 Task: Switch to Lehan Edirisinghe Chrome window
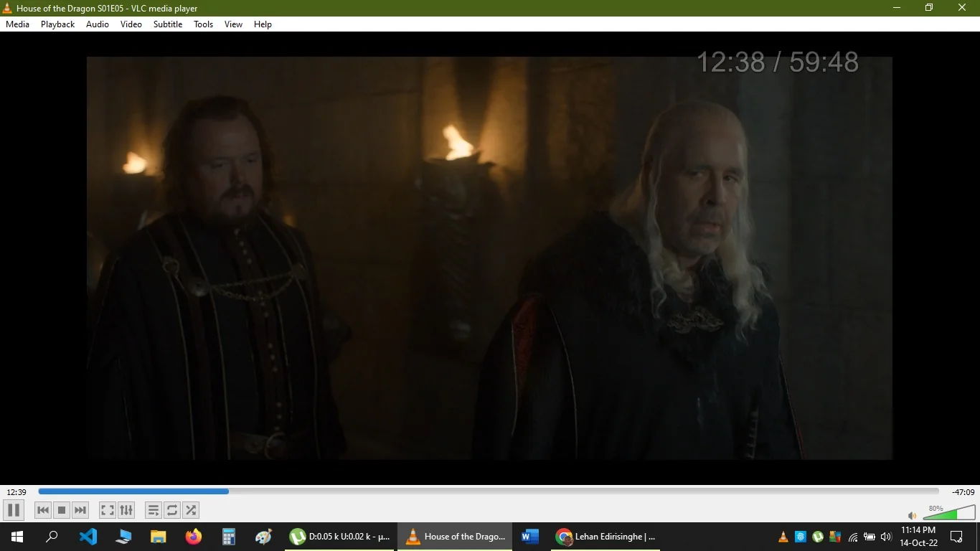(607, 537)
